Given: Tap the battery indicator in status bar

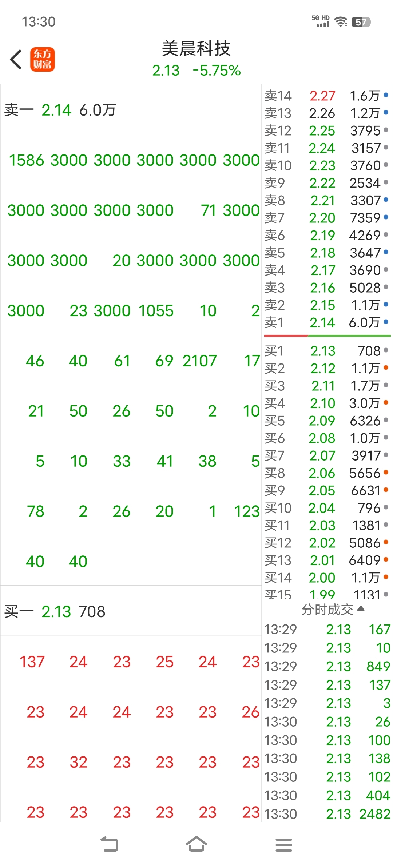Looking at the screenshot, I should click(361, 22).
